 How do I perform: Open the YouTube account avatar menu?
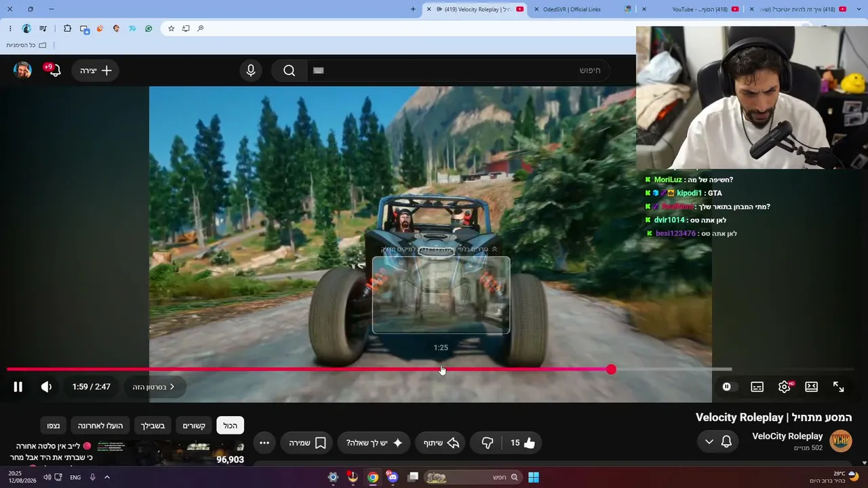pyautogui.click(x=22, y=70)
